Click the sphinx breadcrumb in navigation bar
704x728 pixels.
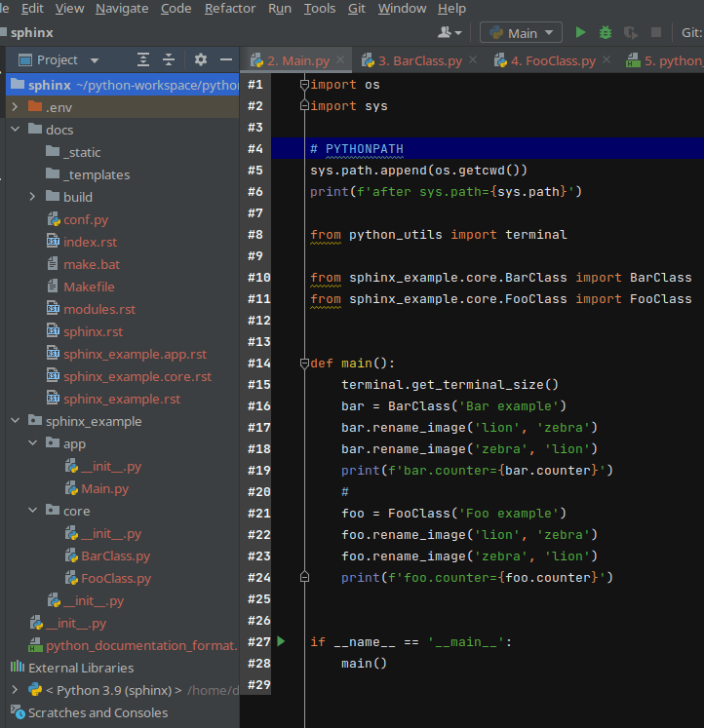[x=31, y=32]
